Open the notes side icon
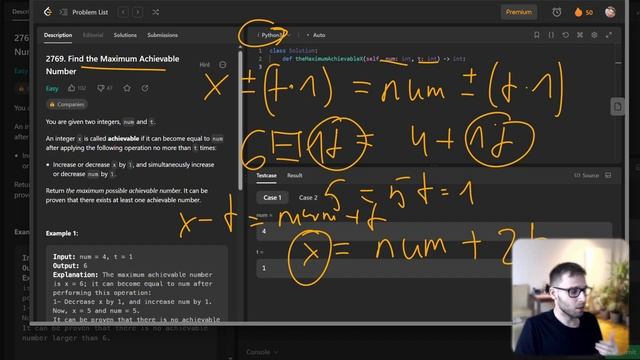This screenshot has height=360, width=640. tap(618, 107)
